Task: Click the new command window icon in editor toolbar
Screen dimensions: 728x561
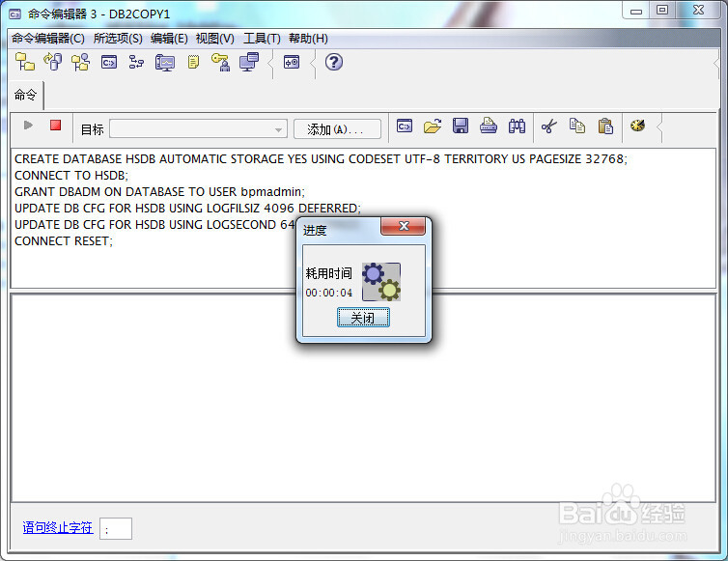Action: [x=405, y=126]
